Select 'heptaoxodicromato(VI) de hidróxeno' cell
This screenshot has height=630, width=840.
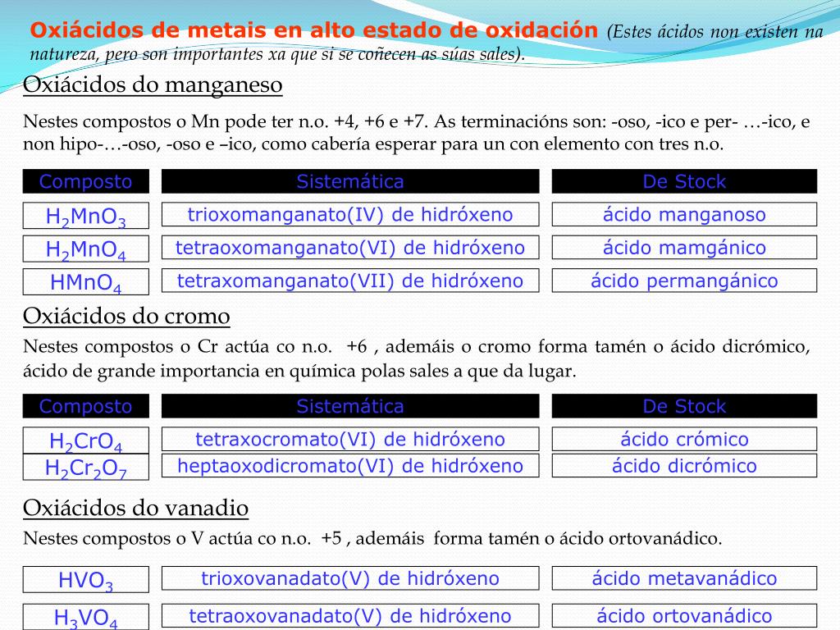click(350, 466)
